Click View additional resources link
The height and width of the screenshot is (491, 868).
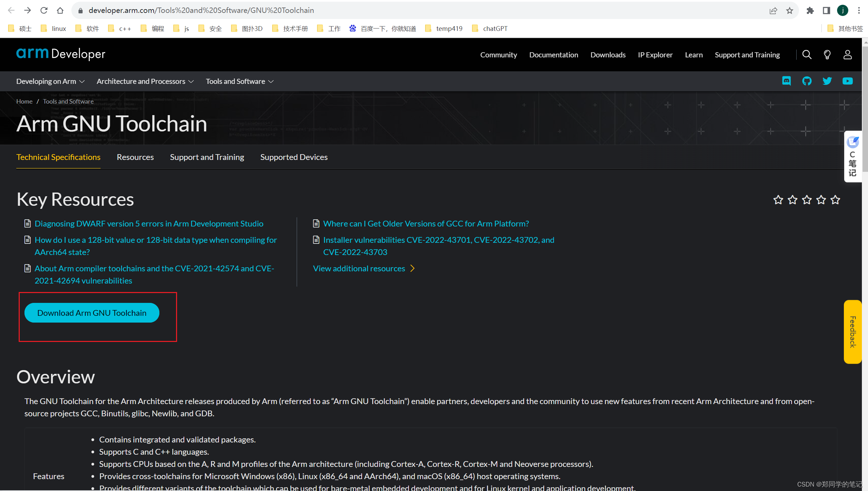tap(364, 269)
